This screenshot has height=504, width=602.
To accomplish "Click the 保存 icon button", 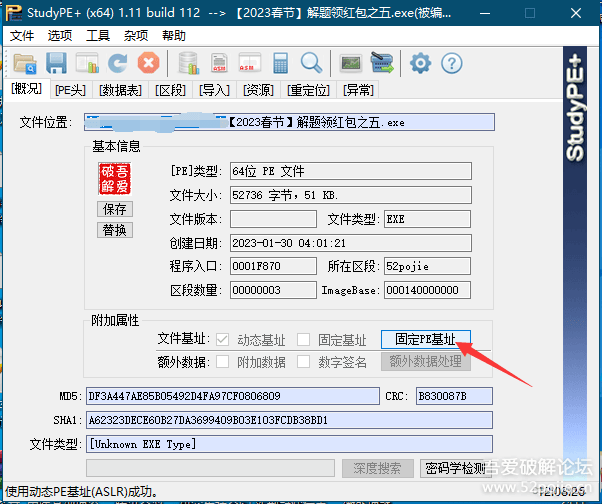I will (115, 209).
